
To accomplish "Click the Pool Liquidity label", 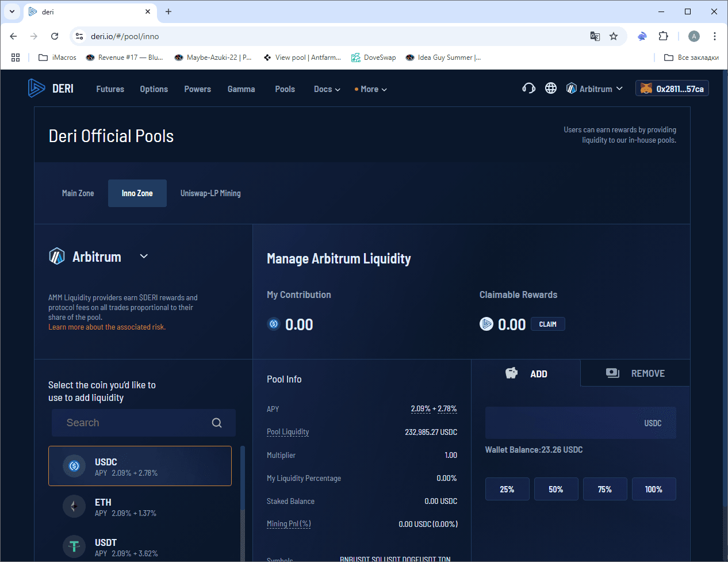I will coord(288,432).
